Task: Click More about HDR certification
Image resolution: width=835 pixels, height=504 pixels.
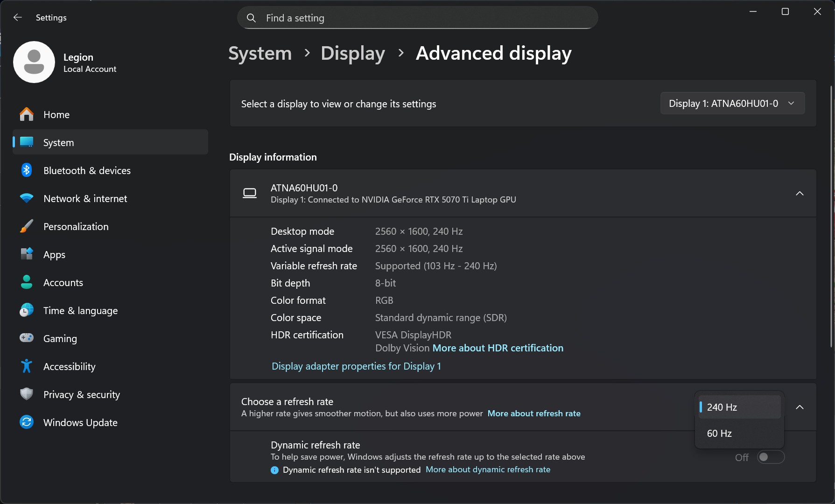Action: pos(498,348)
